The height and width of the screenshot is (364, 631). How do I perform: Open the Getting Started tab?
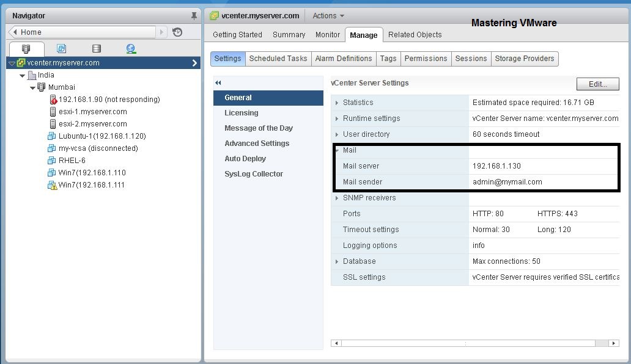tap(237, 35)
